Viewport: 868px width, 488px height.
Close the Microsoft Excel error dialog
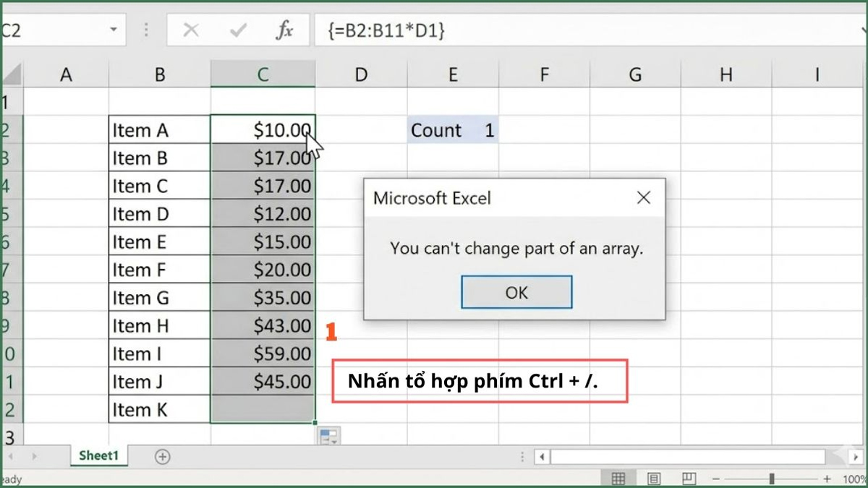643,197
